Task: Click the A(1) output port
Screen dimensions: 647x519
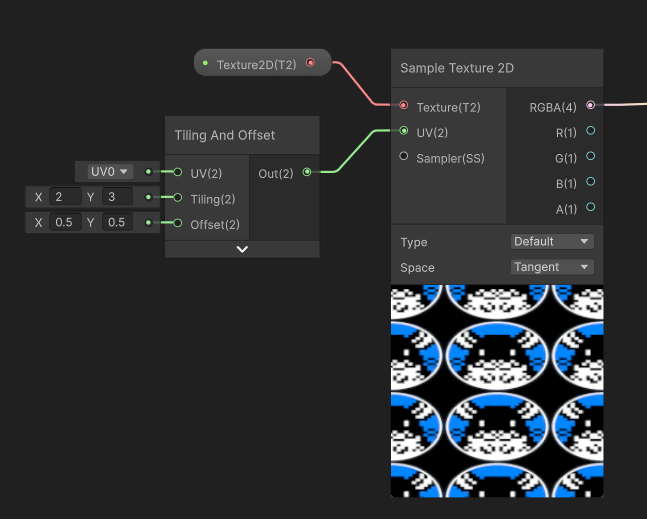Action: click(x=590, y=207)
